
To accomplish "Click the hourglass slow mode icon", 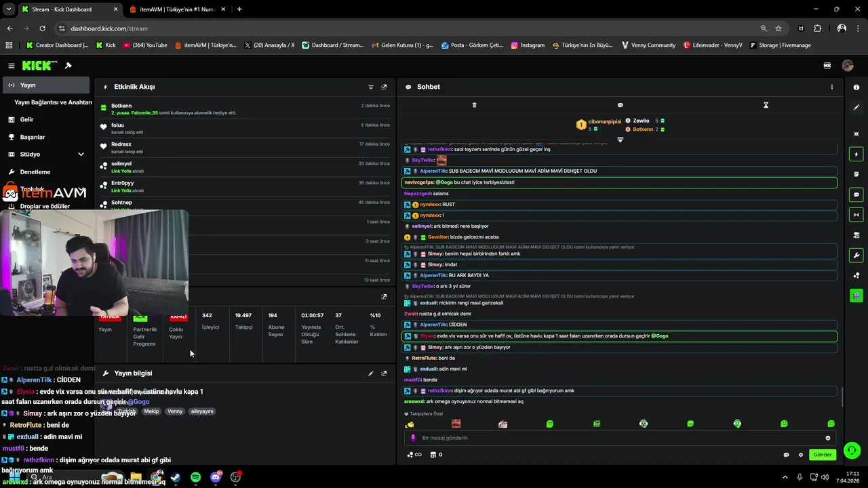I will click(x=766, y=105).
